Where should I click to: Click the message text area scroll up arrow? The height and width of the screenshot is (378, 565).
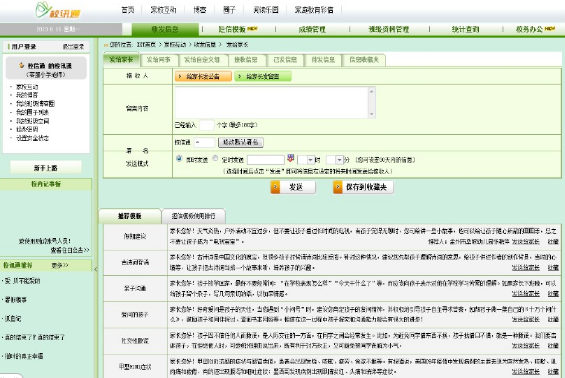(372, 91)
